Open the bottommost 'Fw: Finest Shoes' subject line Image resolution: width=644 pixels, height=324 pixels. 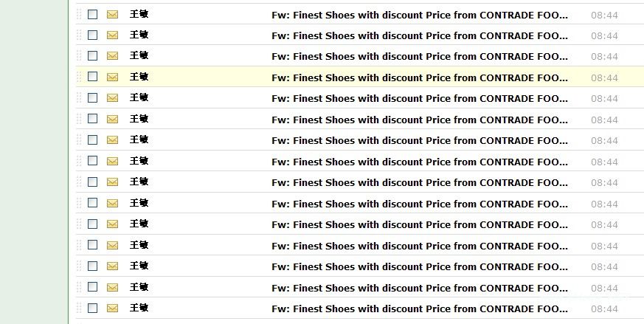(420, 309)
